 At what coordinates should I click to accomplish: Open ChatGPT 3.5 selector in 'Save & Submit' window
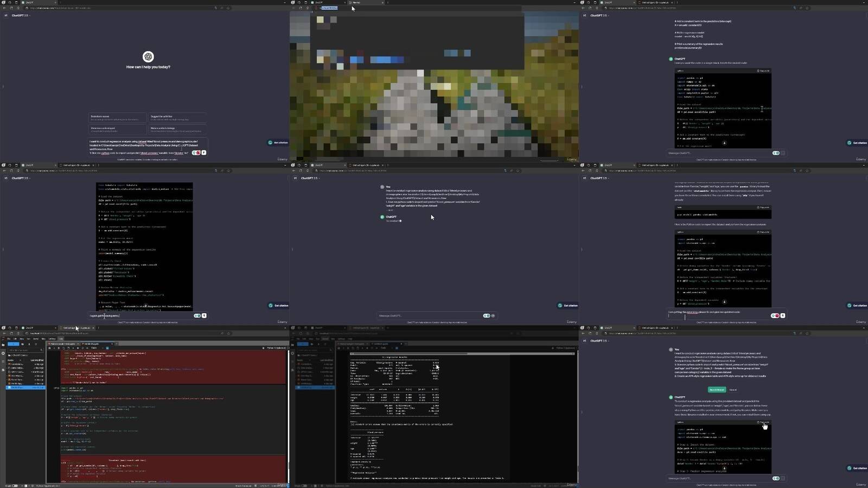[599, 341]
